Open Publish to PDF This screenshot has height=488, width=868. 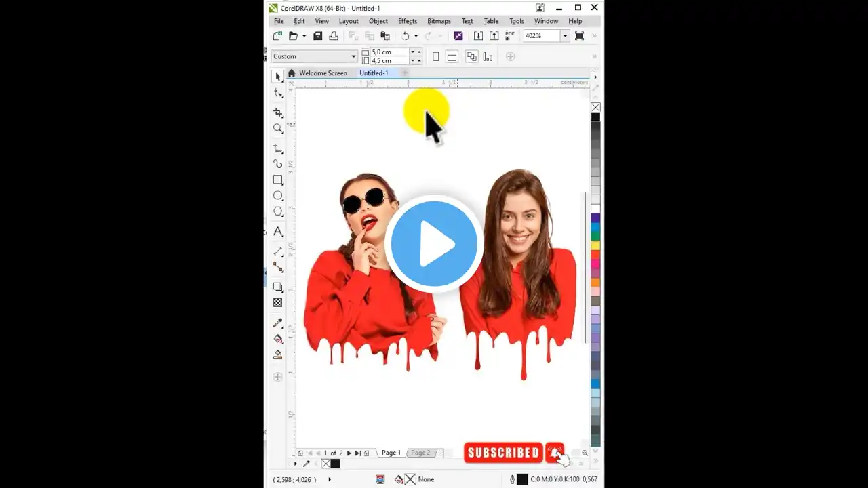(509, 35)
